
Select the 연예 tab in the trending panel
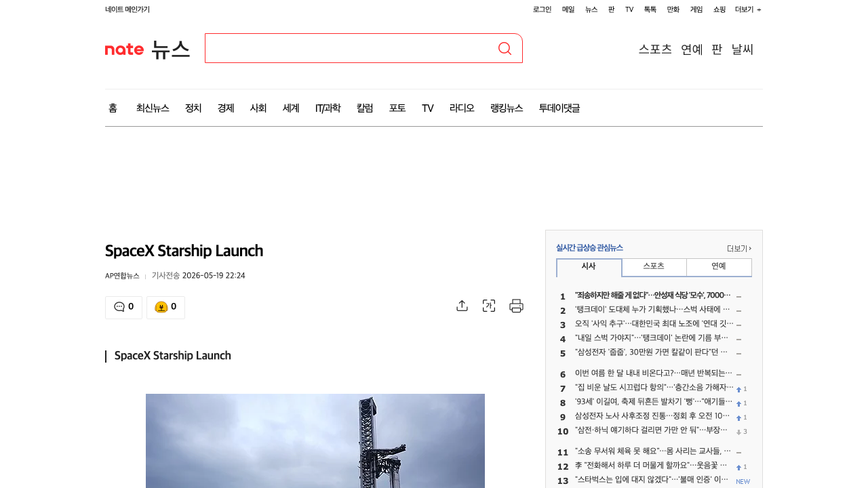(719, 266)
